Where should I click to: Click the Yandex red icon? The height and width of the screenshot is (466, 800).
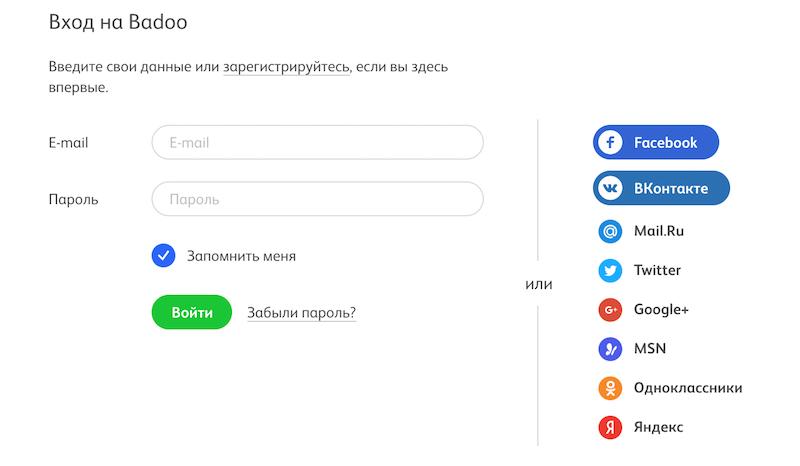(610, 428)
